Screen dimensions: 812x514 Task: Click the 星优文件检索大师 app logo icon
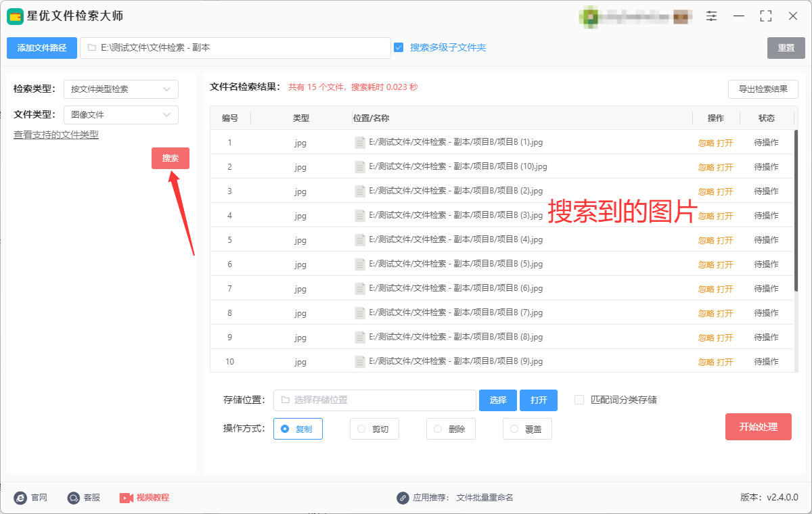pos(16,16)
